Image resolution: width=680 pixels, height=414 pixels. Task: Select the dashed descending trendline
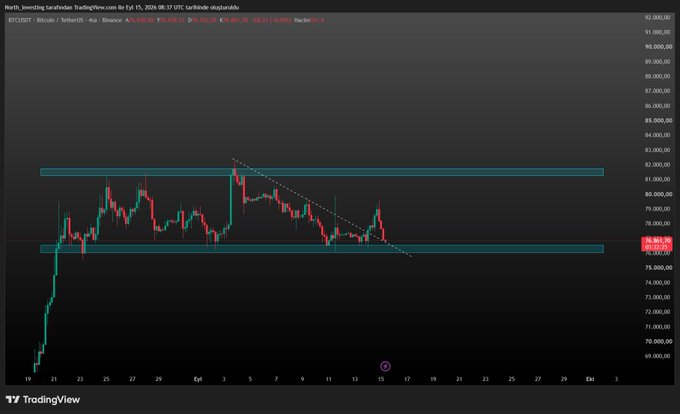(x=322, y=208)
